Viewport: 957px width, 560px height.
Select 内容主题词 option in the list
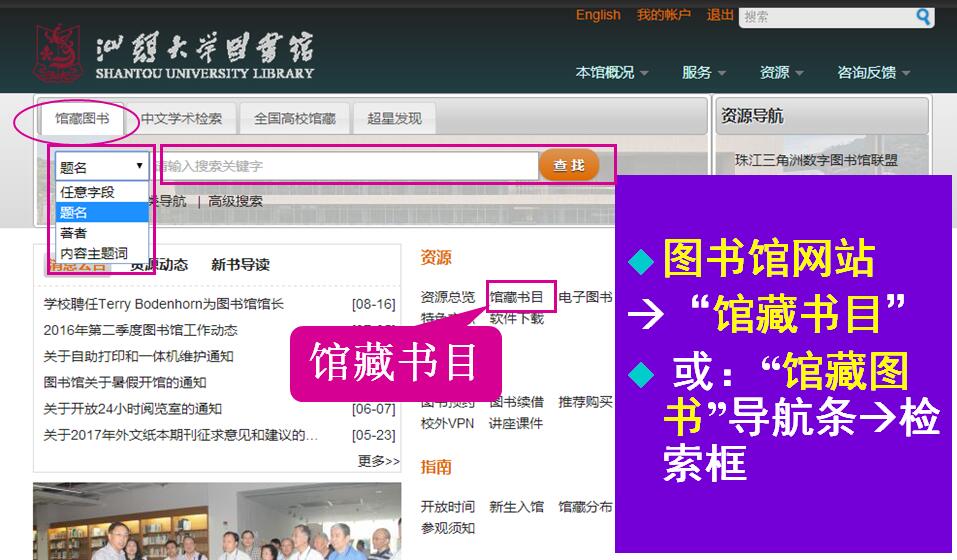94,253
